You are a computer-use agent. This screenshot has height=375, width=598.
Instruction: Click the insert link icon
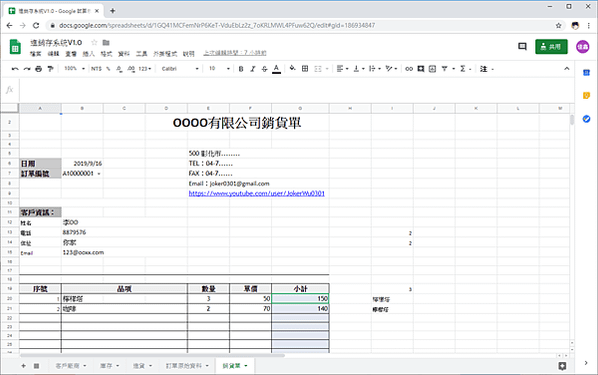409,69
